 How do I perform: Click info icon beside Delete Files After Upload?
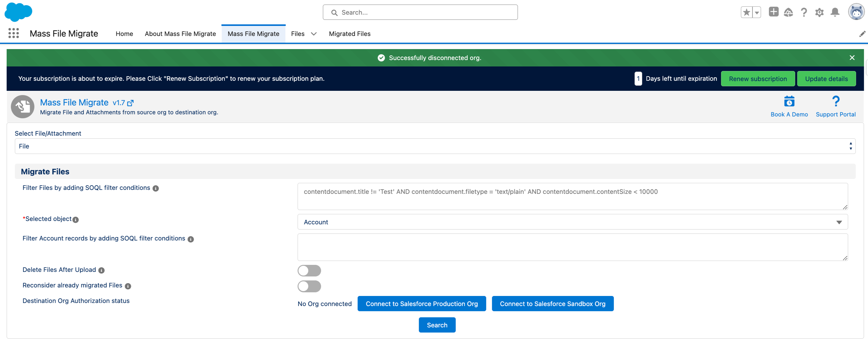tap(101, 270)
